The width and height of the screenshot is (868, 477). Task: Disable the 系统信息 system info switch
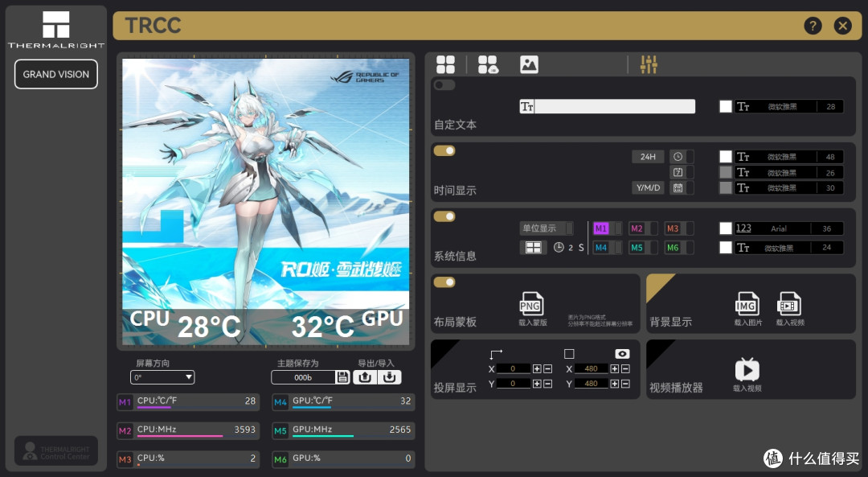444,216
